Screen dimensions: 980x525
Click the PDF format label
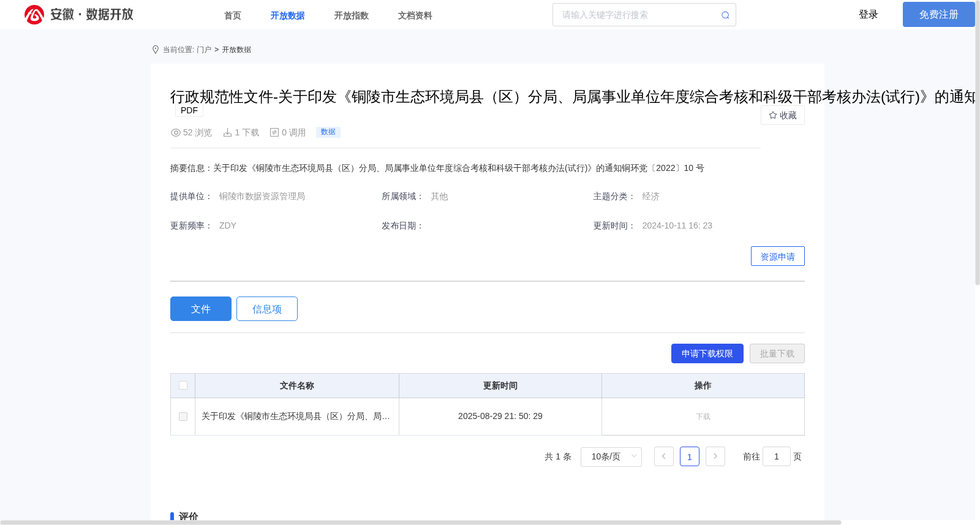189,111
